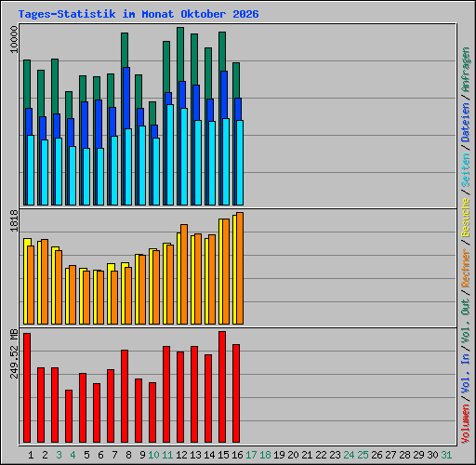476x465 pixels.
Task: Select day 23 on the x-axis
Action: (x=335, y=455)
